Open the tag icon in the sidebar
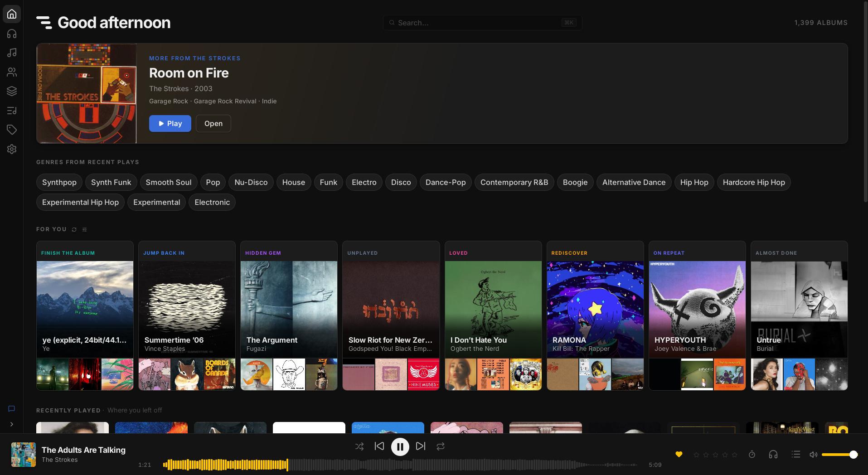Viewport: 868px width, 475px height. pyautogui.click(x=12, y=130)
